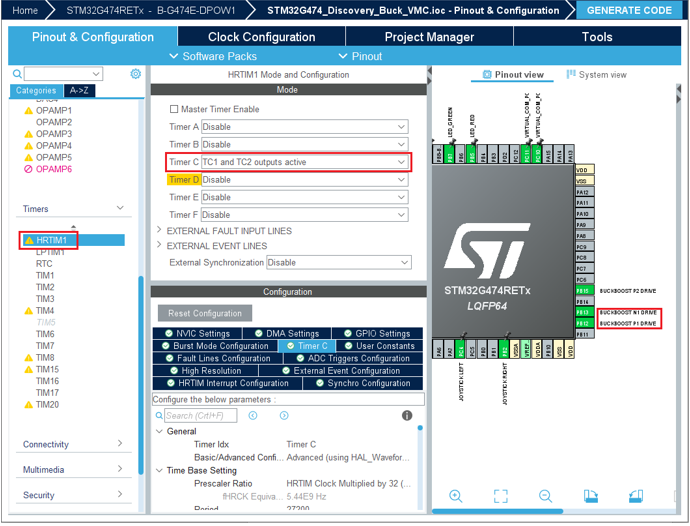Go to Home in breadcrumb
Image resolution: width=690 pixels, height=526 pixels.
click(25, 10)
